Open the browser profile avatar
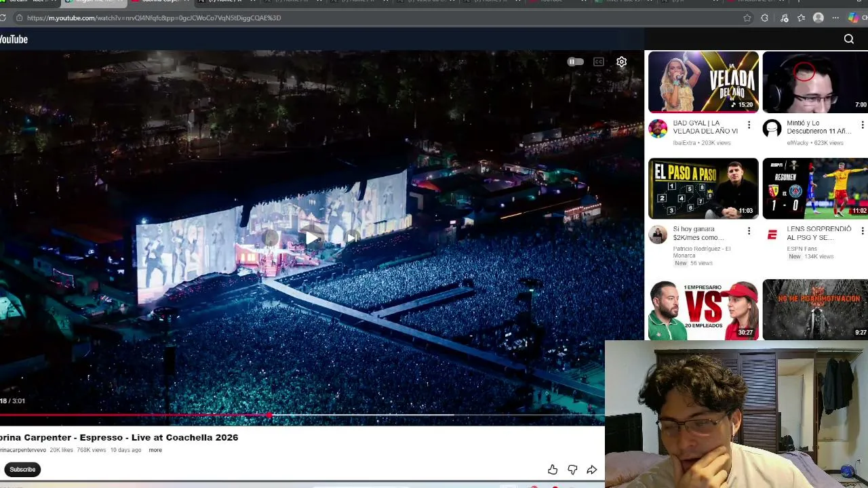 click(x=818, y=18)
